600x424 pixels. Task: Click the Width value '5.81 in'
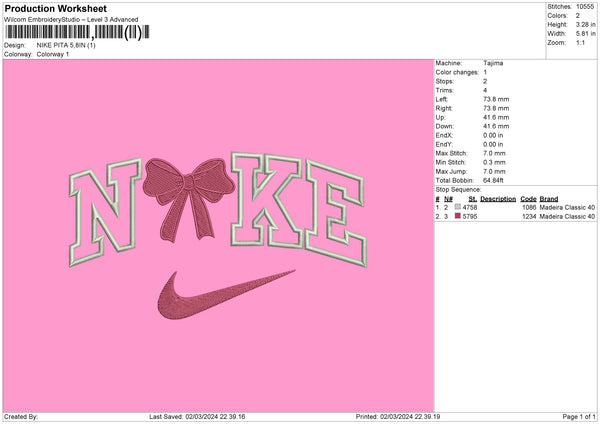(585, 34)
